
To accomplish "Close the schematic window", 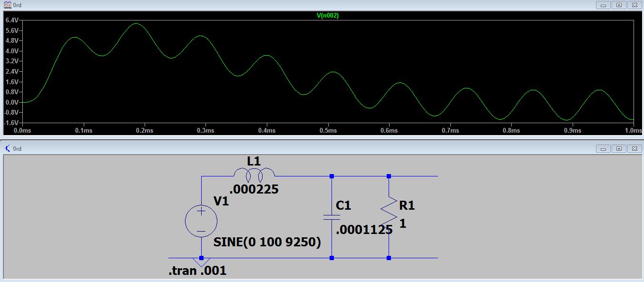I will (634, 149).
